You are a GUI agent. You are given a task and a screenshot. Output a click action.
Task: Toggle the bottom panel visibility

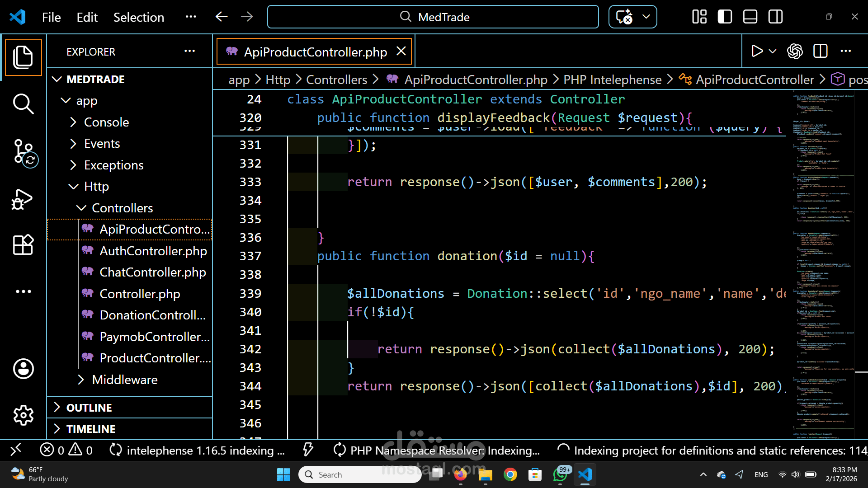tap(750, 17)
